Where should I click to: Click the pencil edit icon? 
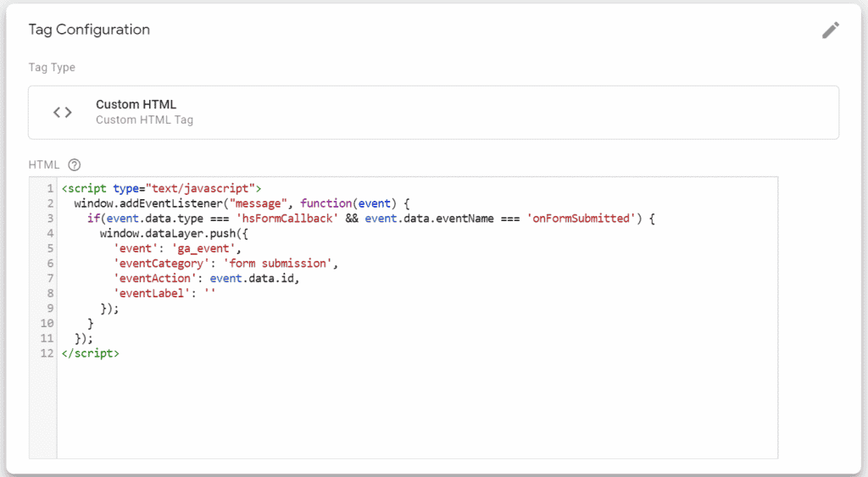click(831, 30)
